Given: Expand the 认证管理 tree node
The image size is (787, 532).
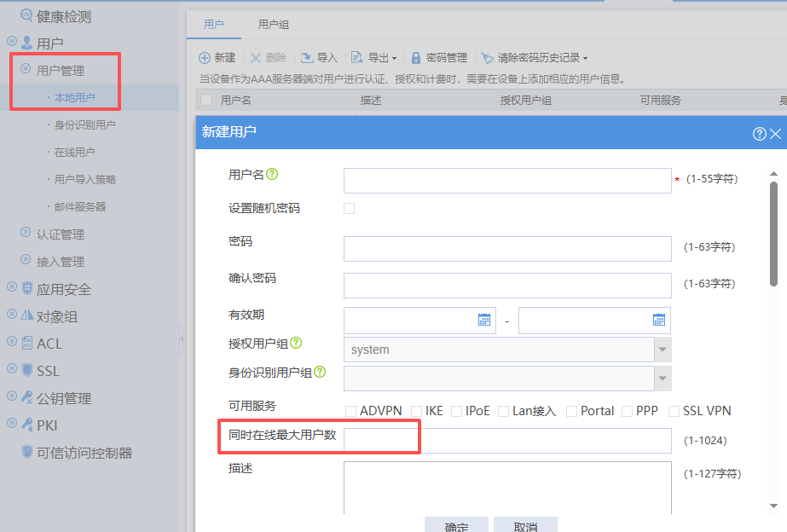Looking at the screenshot, I should click(25, 232).
